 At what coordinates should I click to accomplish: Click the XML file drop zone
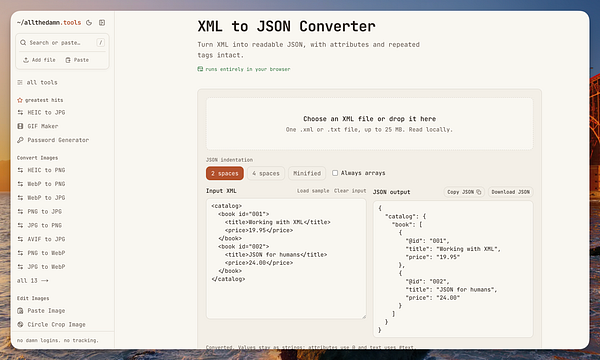point(369,124)
